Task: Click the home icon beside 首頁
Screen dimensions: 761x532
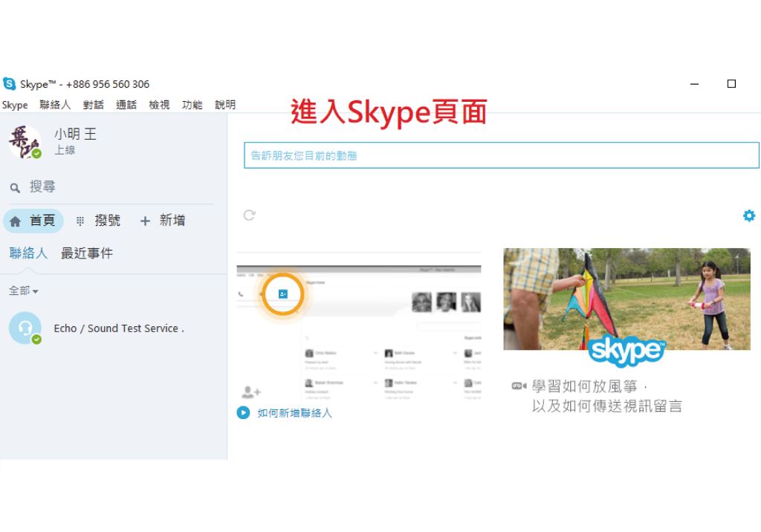Action: pos(15,221)
